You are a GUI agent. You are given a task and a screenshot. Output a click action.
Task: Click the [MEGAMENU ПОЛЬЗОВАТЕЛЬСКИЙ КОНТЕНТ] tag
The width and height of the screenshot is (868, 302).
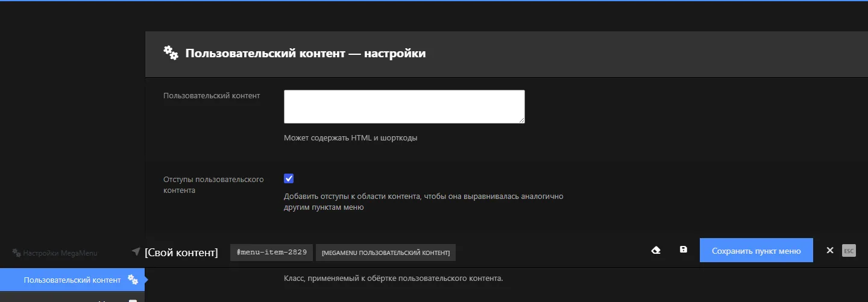pyautogui.click(x=386, y=252)
